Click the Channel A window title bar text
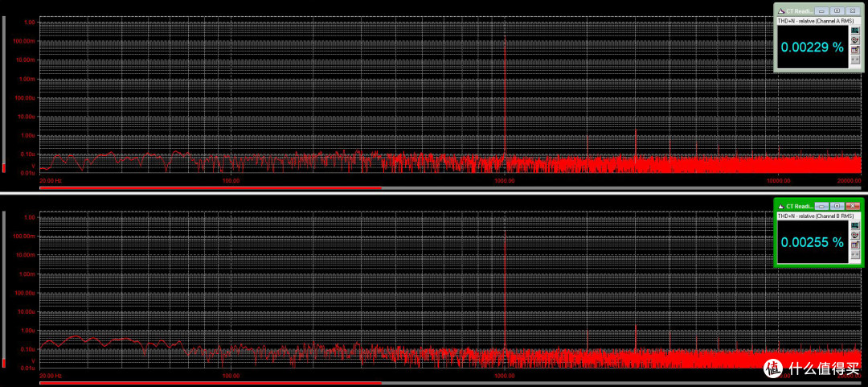This screenshot has height=387, width=868. pos(800,11)
